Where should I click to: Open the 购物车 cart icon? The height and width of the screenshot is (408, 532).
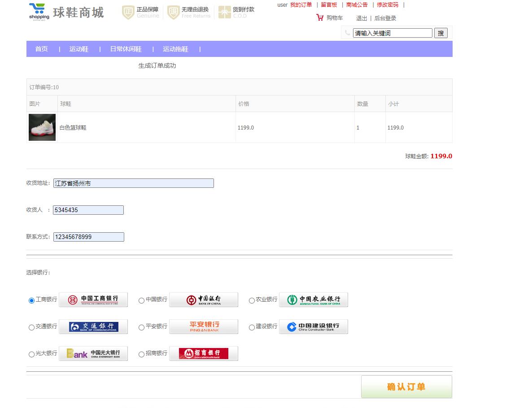click(x=319, y=17)
